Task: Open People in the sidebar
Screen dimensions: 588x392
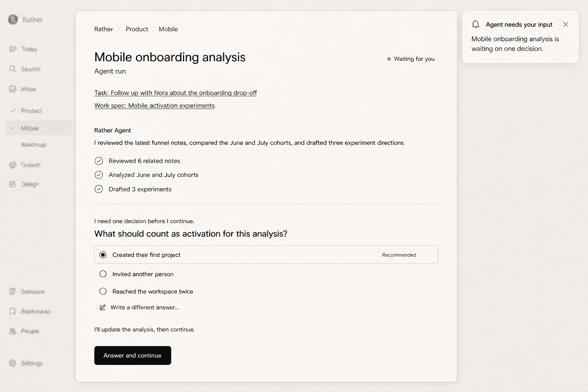Action: [x=30, y=331]
